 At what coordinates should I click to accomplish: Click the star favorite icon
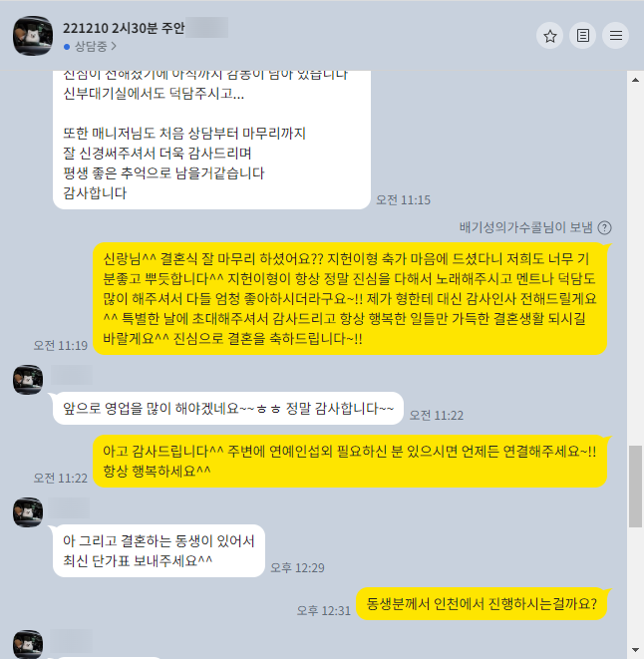click(x=549, y=36)
